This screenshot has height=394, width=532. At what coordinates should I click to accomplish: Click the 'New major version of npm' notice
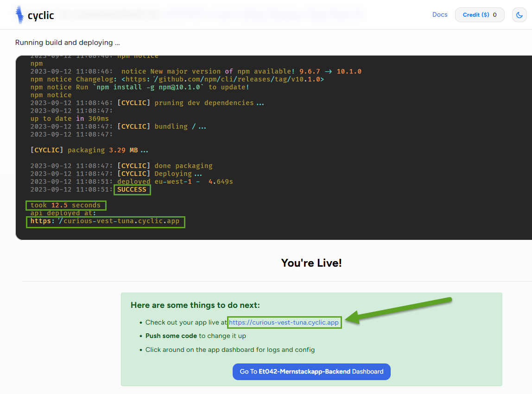[x=196, y=72]
